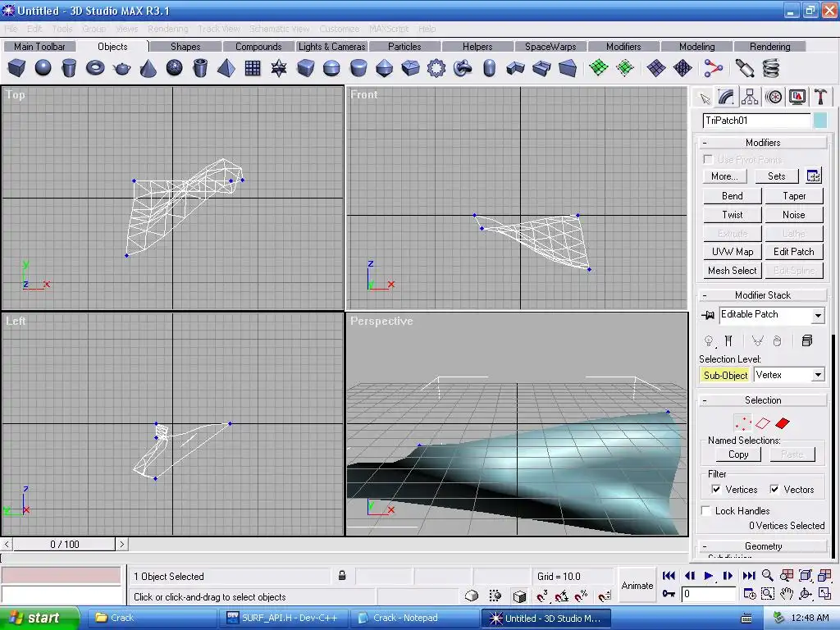Click the Zoom viewport tool
Image resolution: width=840 pixels, height=630 pixels.
767,575
